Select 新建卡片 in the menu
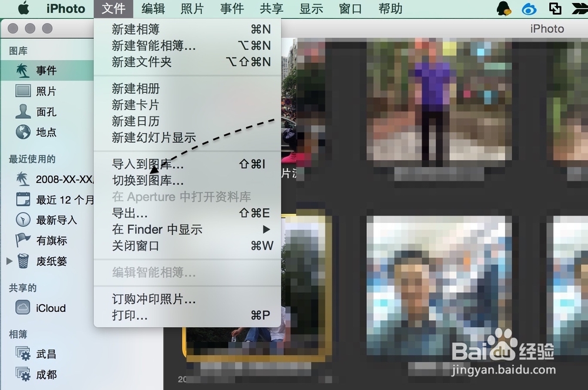The height and width of the screenshot is (390, 588). 187,105
